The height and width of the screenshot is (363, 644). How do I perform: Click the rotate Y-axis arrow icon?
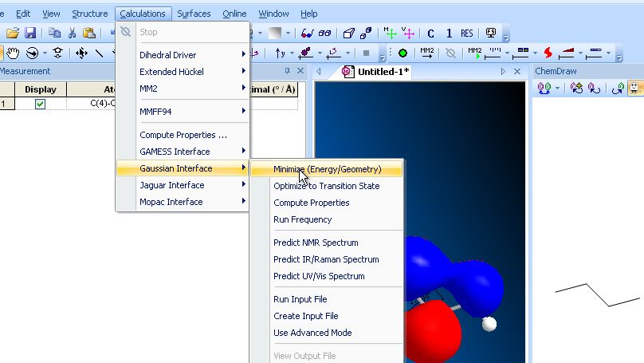[280, 53]
